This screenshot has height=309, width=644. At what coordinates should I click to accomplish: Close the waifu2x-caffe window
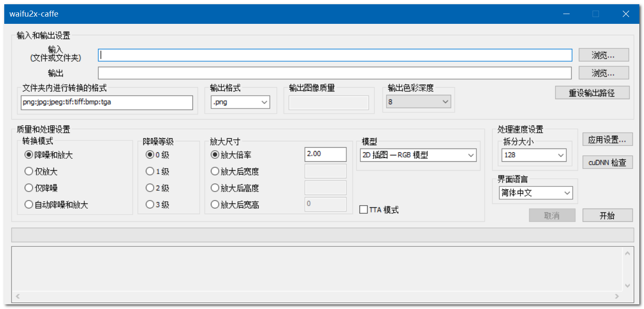click(626, 14)
